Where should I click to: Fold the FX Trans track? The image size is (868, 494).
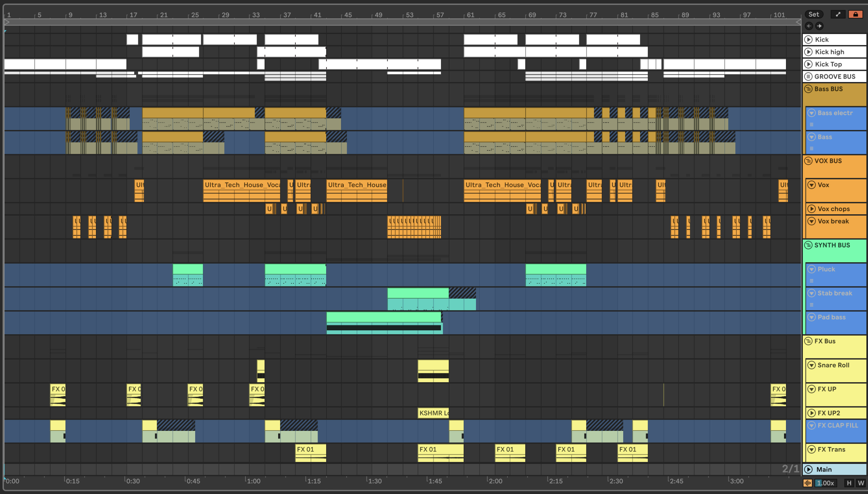812,449
